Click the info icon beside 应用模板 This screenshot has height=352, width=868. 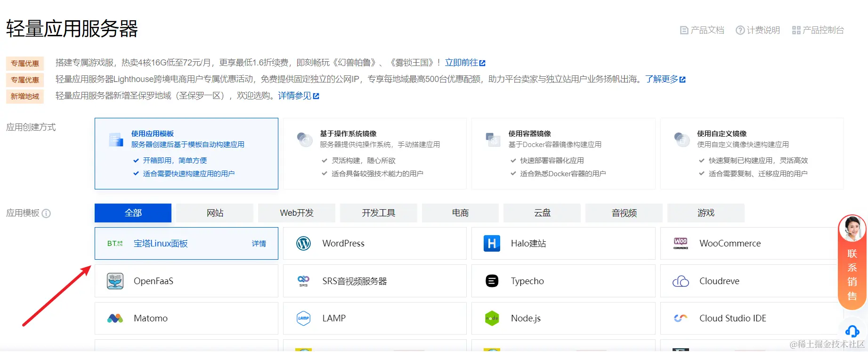point(46,213)
